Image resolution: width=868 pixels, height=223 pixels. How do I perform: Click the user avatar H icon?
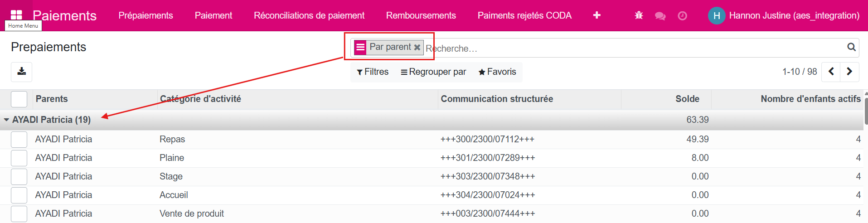point(717,16)
